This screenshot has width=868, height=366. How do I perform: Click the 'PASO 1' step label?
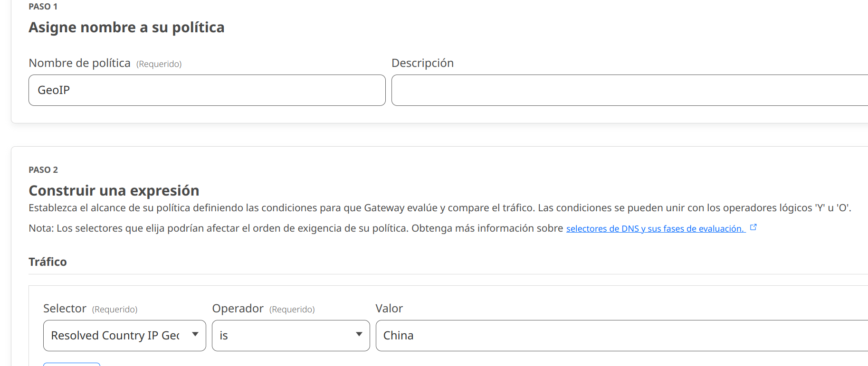pos(43,7)
